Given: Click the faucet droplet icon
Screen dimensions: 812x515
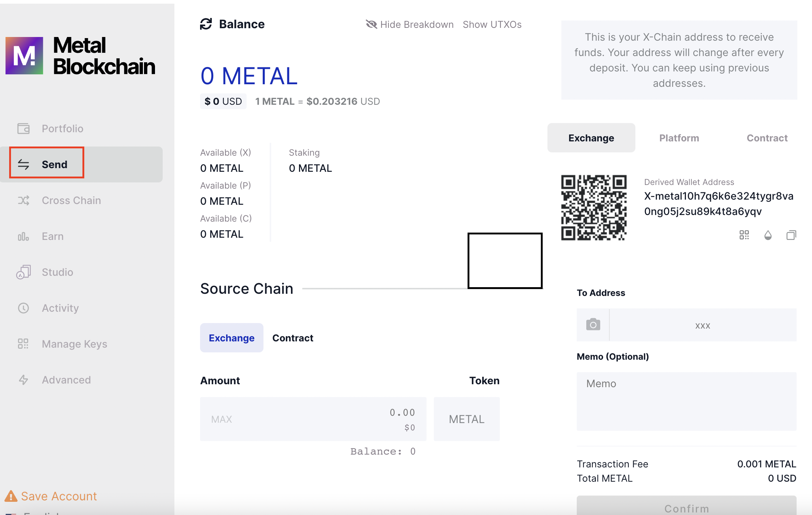Looking at the screenshot, I should click(x=768, y=235).
